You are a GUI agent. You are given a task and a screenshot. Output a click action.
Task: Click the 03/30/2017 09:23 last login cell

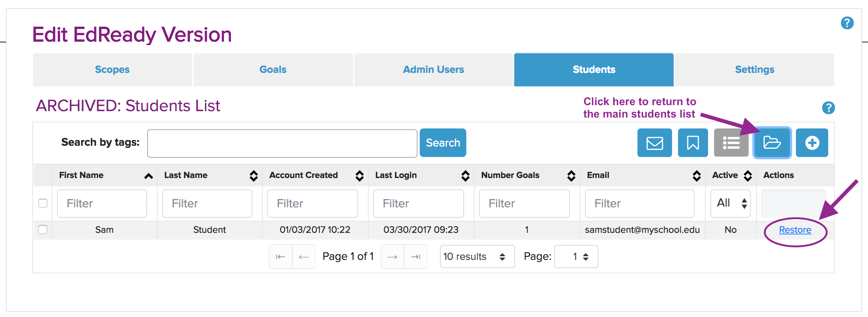tap(421, 230)
